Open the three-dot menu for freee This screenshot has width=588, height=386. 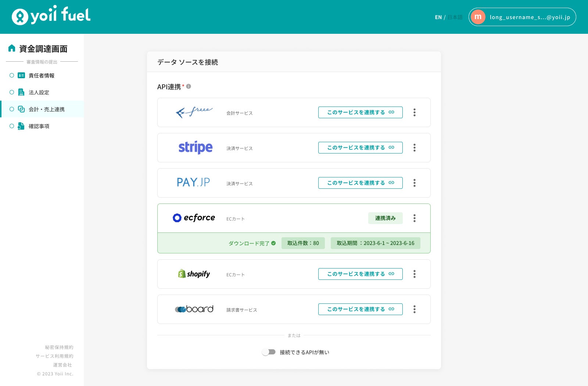[415, 112]
